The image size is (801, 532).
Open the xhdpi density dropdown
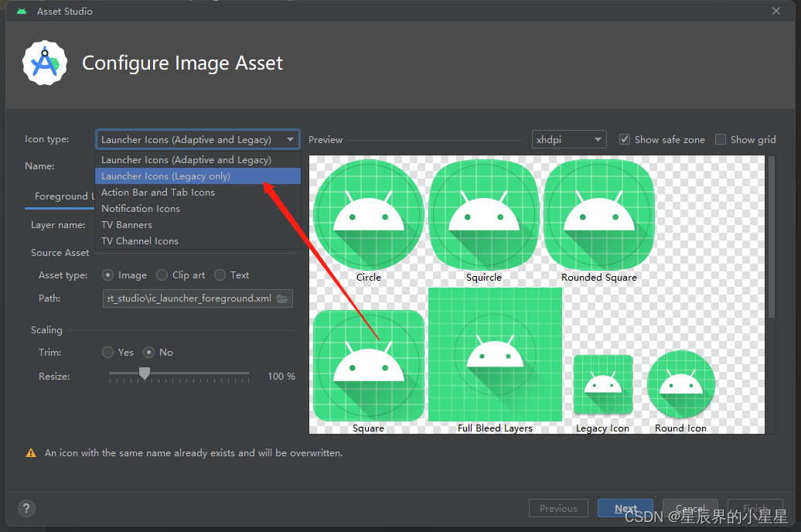(569, 139)
